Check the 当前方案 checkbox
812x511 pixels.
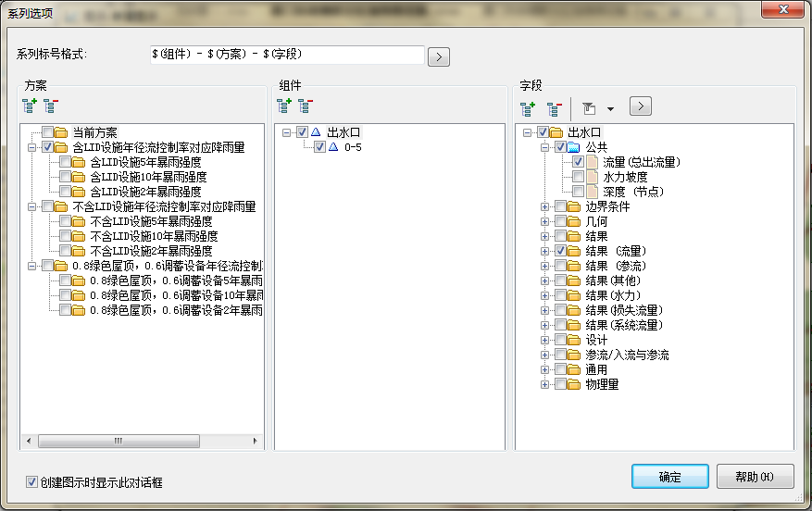47,132
